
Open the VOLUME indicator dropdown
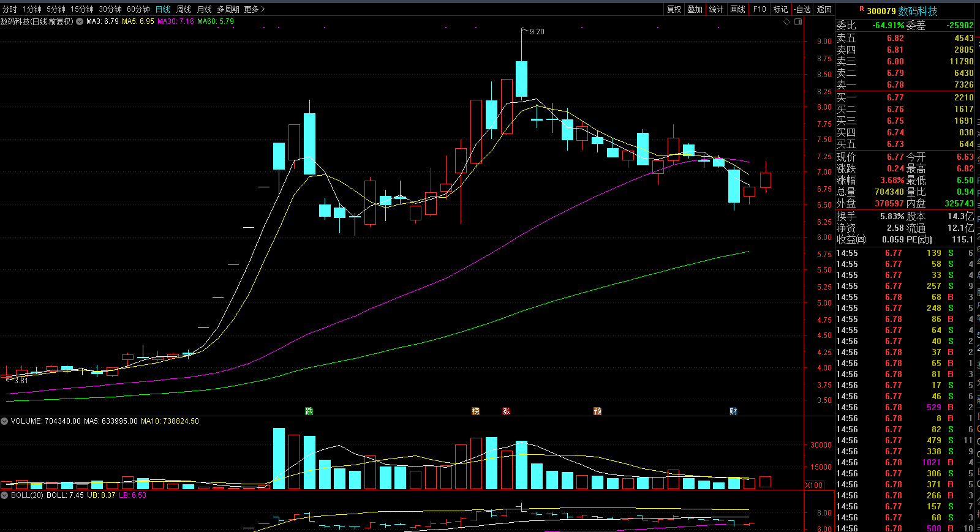click(x=4, y=421)
